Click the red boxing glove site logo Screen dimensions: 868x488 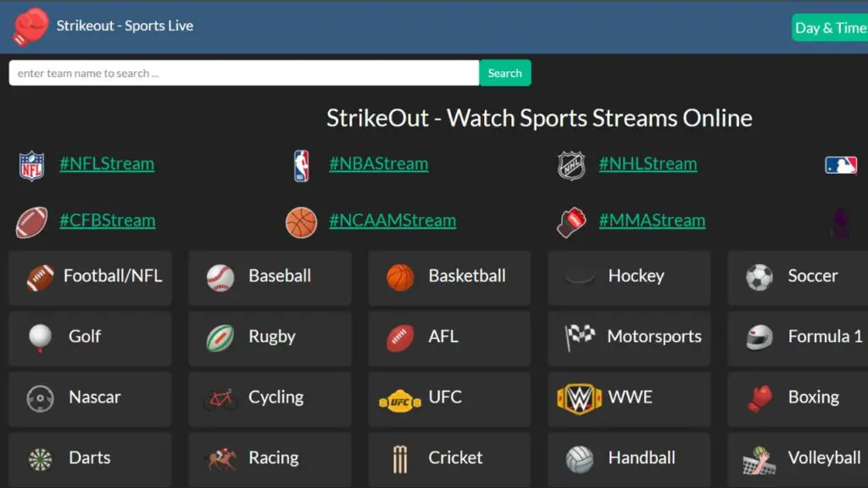[x=31, y=26]
